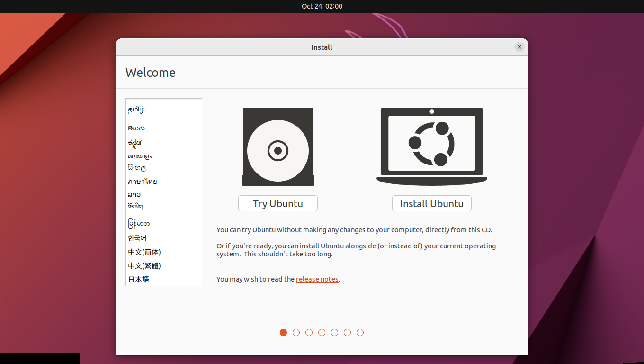644x364 pixels.
Task: Click the last progress dot indicator
Action: (360, 332)
